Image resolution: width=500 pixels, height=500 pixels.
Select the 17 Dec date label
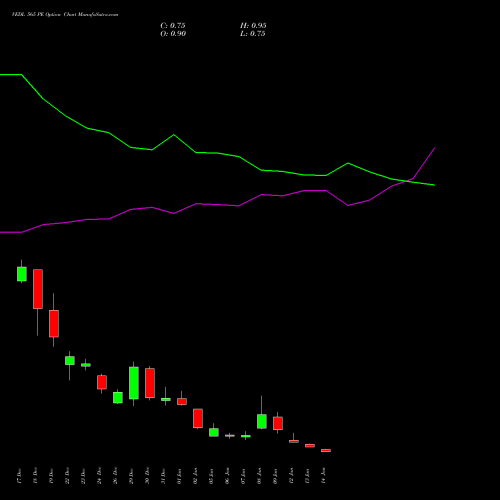coord(19,476)
